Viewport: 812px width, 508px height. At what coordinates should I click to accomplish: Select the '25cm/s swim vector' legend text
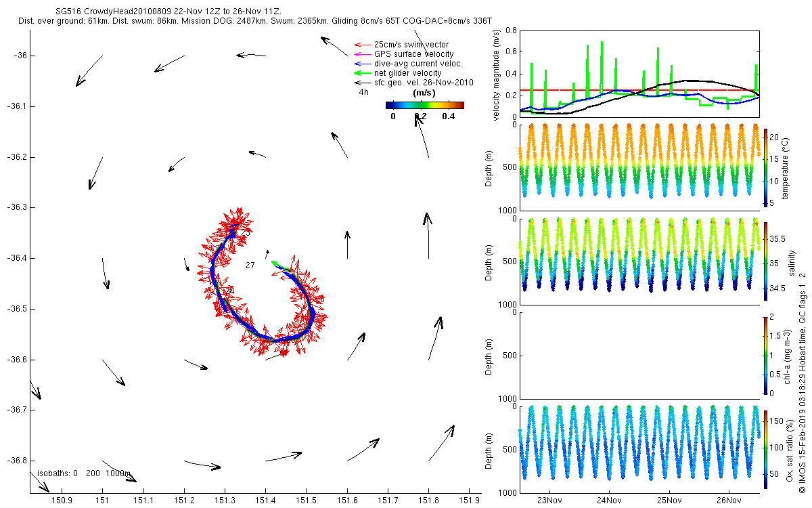tap(411, 45)
